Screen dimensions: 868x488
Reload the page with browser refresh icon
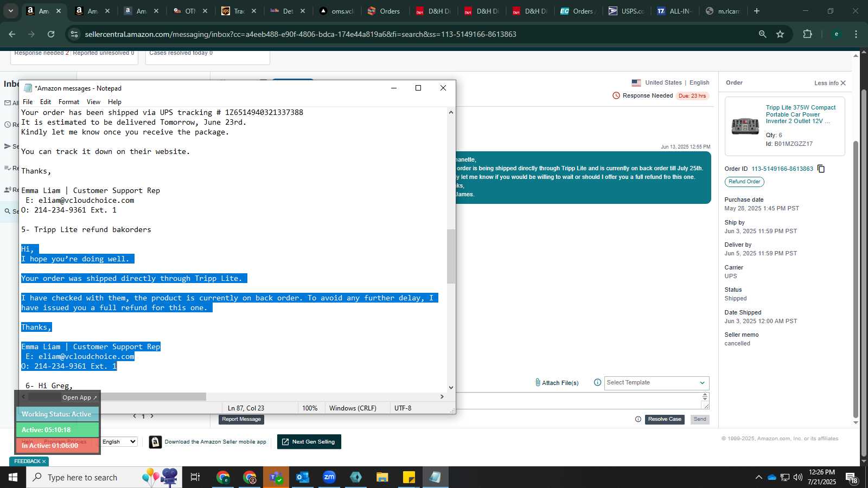tap(51, 34)
